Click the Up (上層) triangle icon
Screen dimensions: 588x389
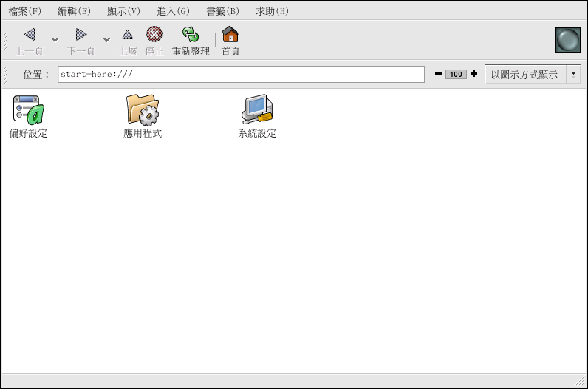pyautogui.click(x=128, y=35)
